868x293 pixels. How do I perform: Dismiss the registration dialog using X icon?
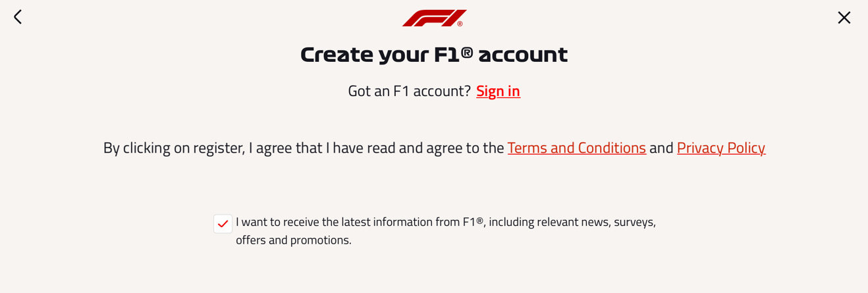844,18
